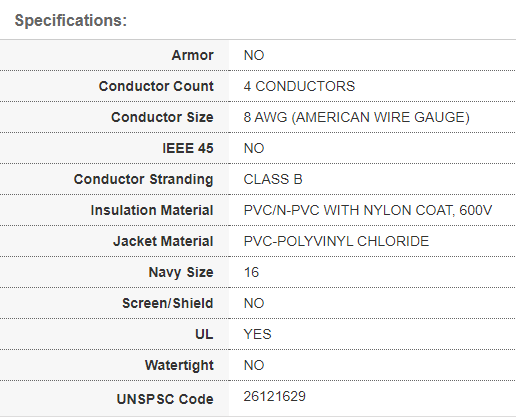Select the Conductor Size label
This screenshot has width=516, height=418.
pyautogui.click(x=162, y=117)
